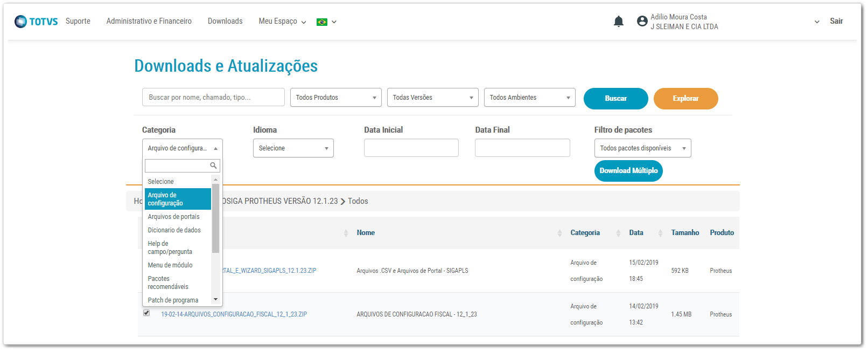Click the Download Múltiplo button

coord(628,171)
